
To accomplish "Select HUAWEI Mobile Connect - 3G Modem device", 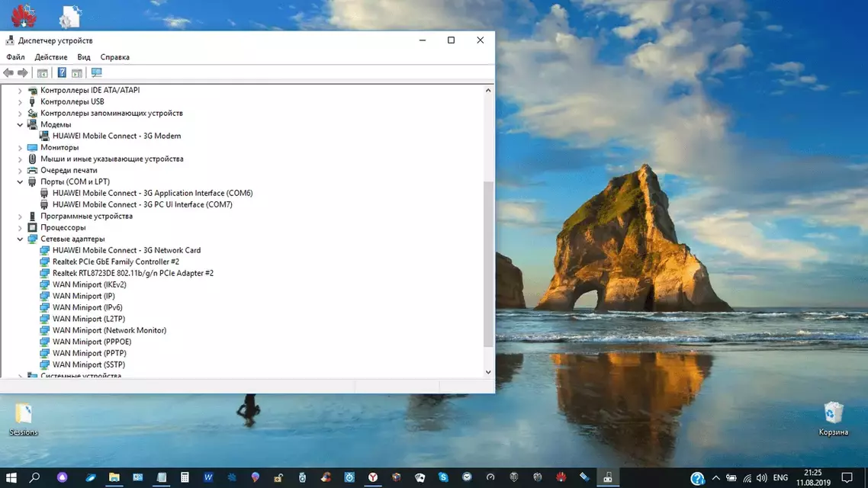I will [x=116, y=136].
